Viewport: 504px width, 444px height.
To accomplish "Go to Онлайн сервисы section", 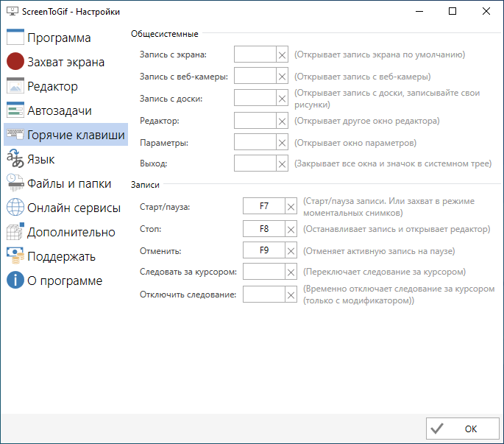I will 65,207.
